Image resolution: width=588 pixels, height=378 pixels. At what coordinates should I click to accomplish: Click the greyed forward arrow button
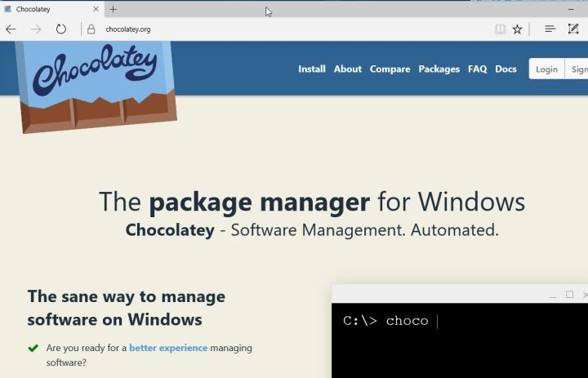coord(36,29)
